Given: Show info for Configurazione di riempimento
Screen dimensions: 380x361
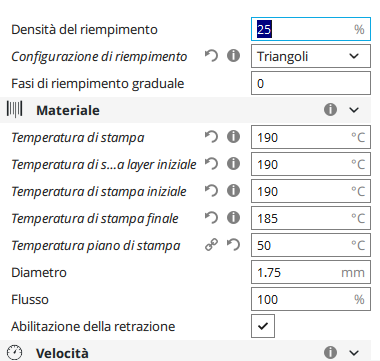Looking at the screenshot, I should 233,56.
